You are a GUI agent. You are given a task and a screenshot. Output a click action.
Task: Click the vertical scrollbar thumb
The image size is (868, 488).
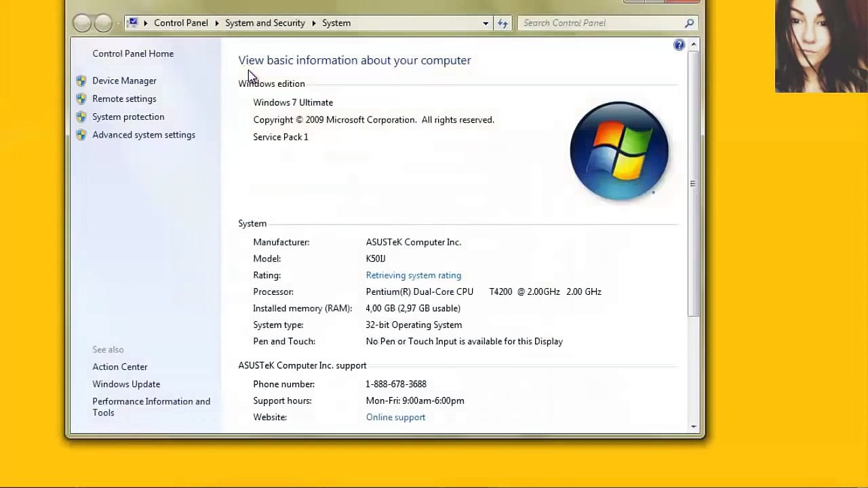(x=693, y=183)
